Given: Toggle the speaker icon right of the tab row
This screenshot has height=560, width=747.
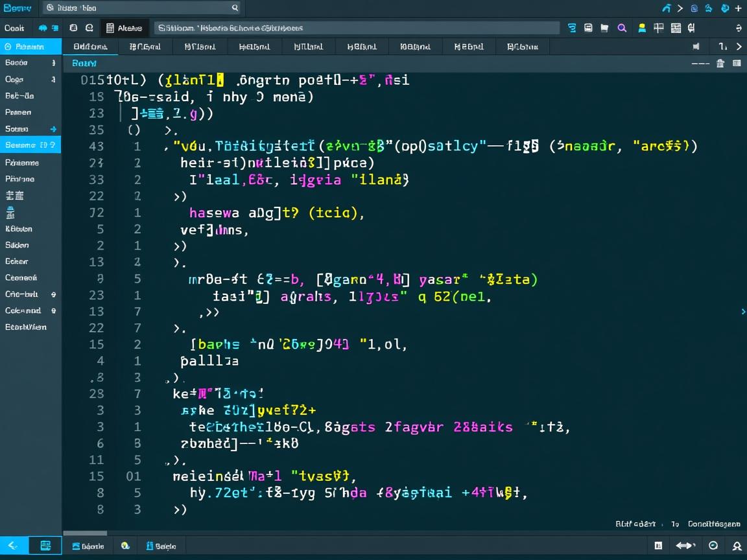Looking at the screenshot, I should 696,47.
